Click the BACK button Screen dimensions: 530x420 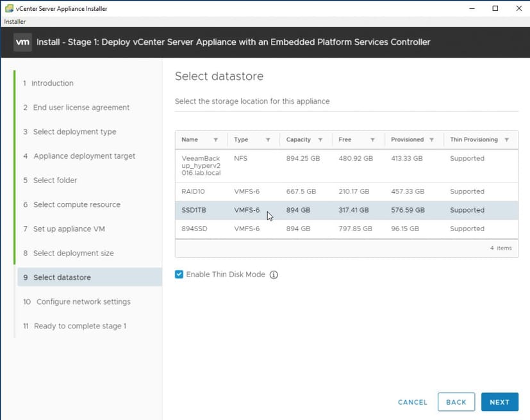[456, 402]
